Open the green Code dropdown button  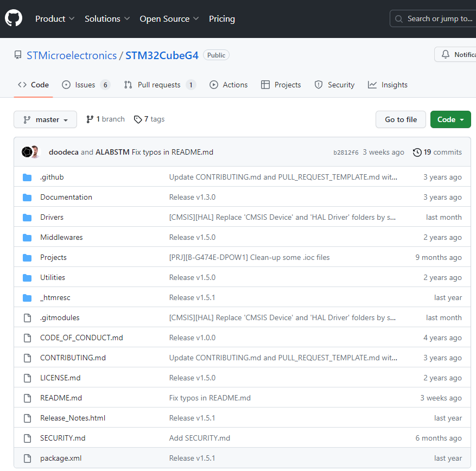pos(450,119)
